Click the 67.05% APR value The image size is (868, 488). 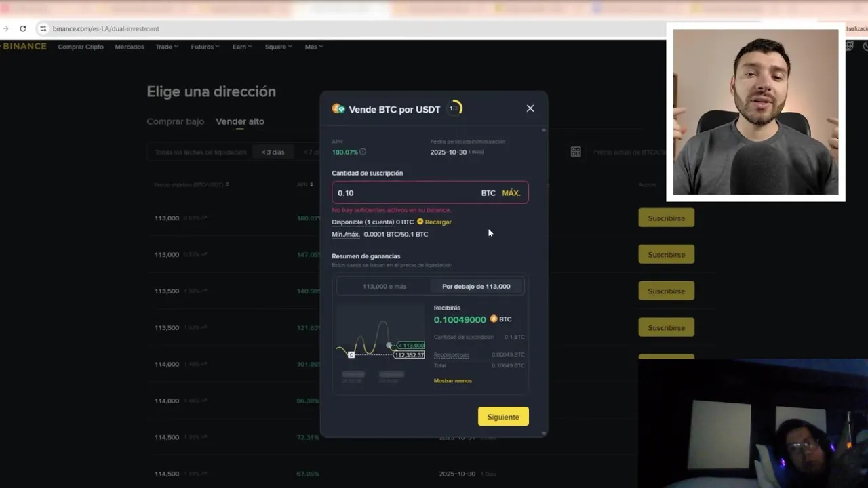[308, 474]
